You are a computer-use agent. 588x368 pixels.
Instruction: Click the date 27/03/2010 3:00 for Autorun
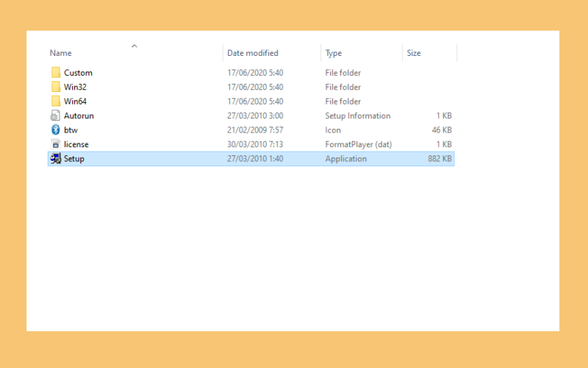(255, 116)
